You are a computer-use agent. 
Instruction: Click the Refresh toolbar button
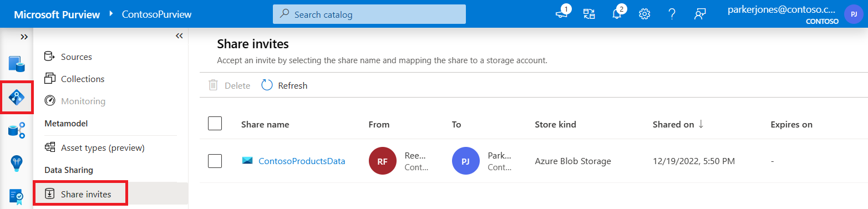(x=285, y=85)
